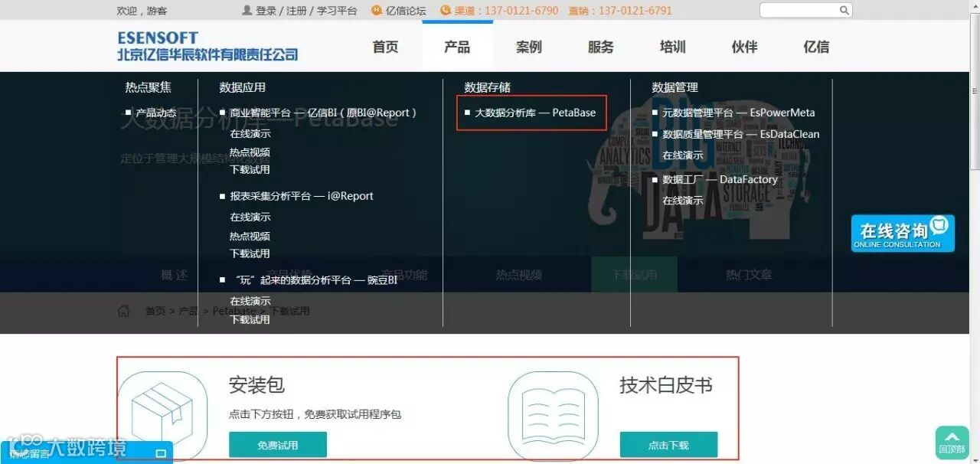Click the ESENSOFT company logo

(207, 46)
